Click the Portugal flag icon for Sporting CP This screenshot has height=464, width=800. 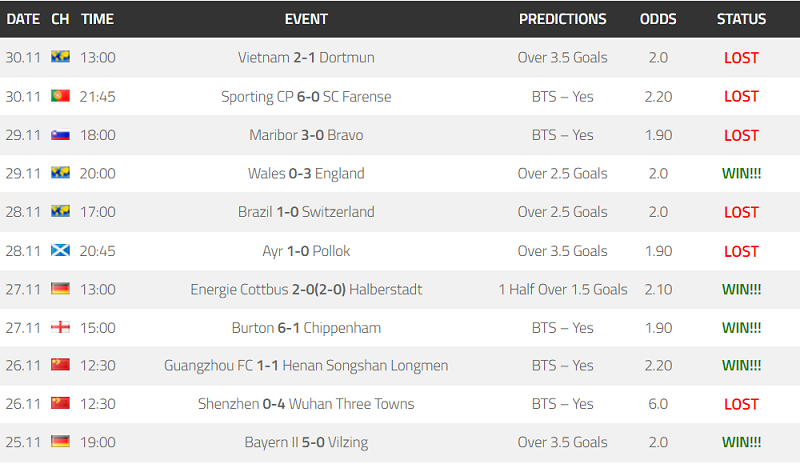pyautogui.click(x=60, y=95)
